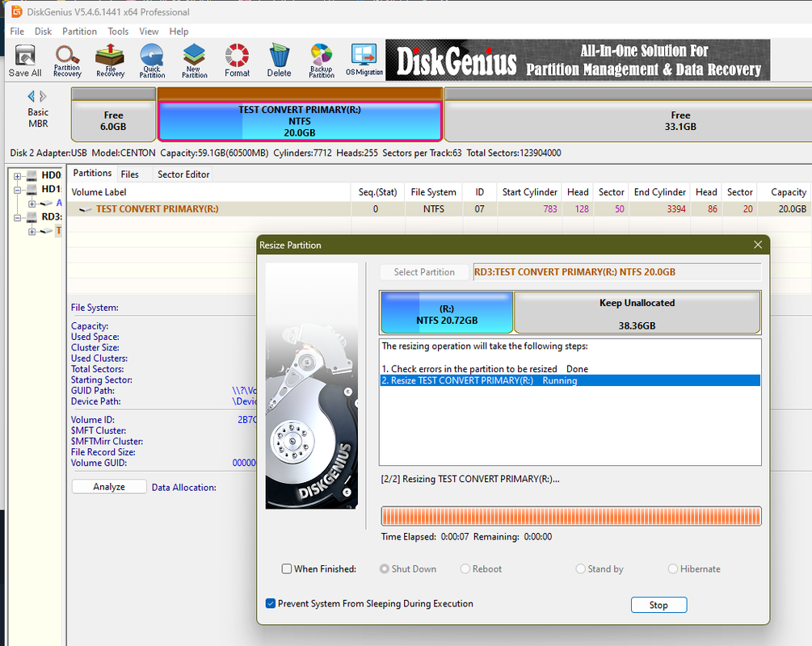Screen dimensions: 812x646
Task: Collapse the RD3 tree node
Action: (17, 217)
